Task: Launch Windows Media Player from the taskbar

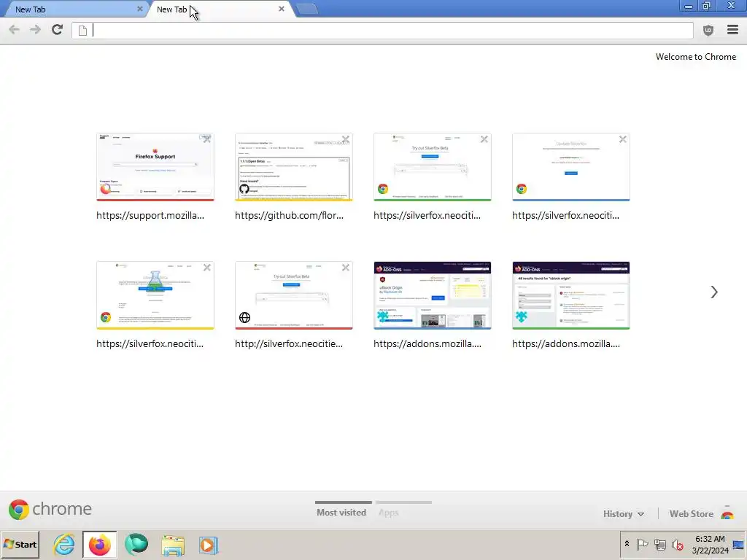Action: click(x=208, y=545)
